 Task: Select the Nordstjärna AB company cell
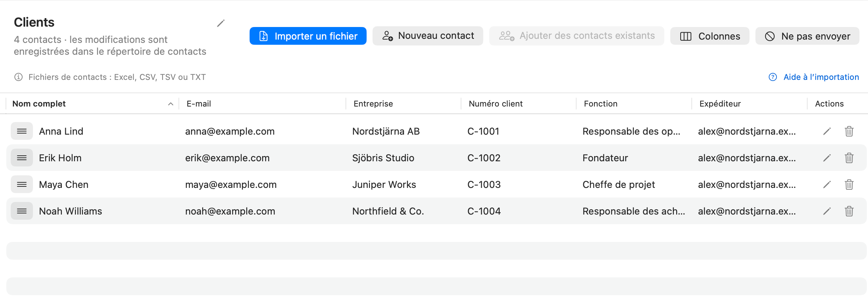(386, 131)
